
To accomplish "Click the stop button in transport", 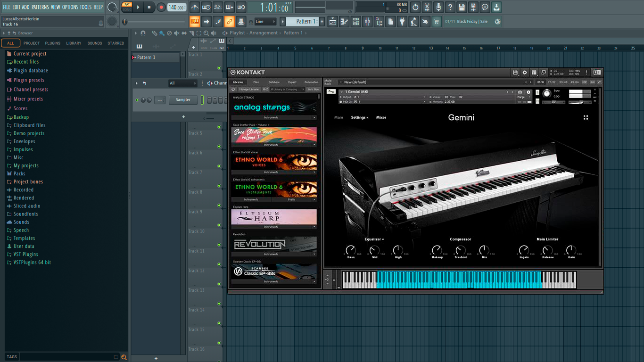I will coord(149,7).
